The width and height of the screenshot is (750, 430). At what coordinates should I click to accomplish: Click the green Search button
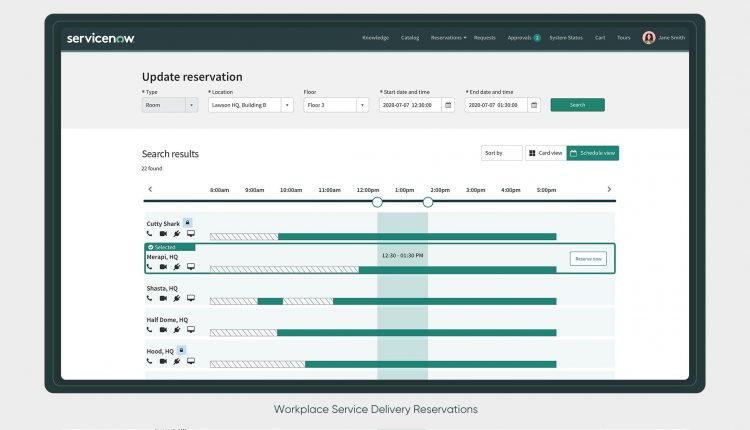pos(577,105)
